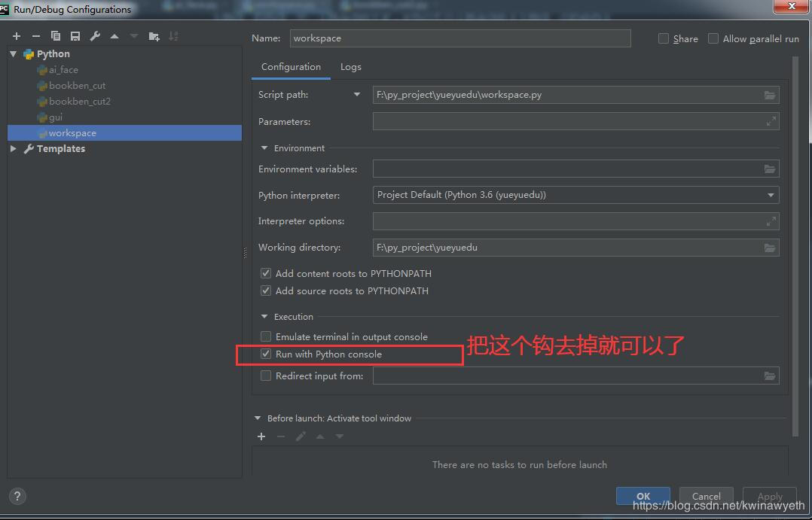Screen dimensions: 812x520
Task: Click the OK button
Action: pos(643,496)
